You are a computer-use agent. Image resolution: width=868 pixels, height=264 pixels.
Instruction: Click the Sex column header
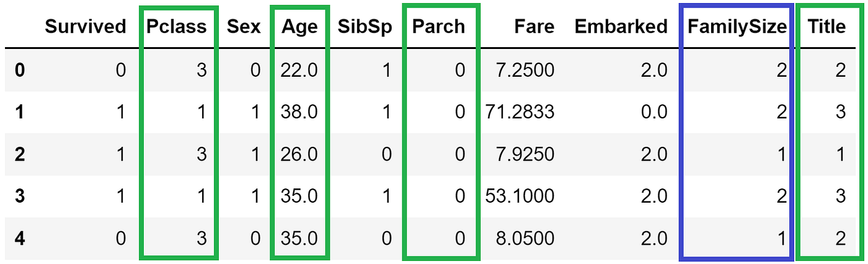pos(244,27)
